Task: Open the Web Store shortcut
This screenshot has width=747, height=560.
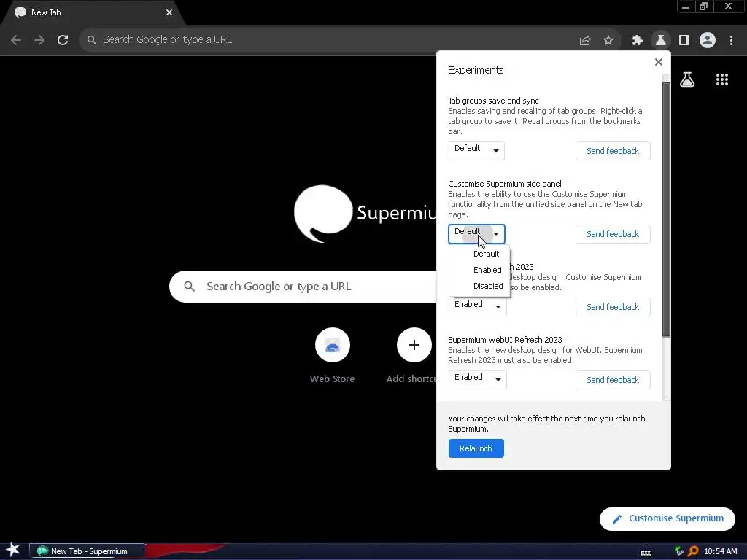Action: click(x=332, y=356)
